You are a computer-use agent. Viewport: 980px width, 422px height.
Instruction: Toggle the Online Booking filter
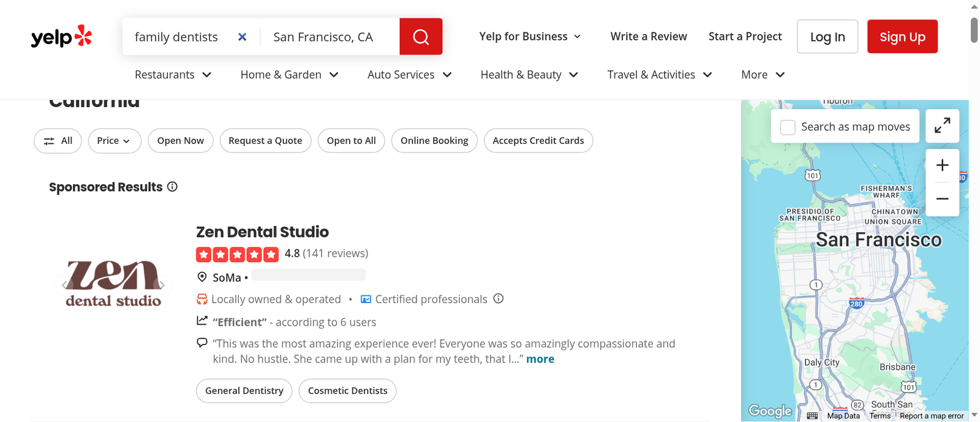434,141
